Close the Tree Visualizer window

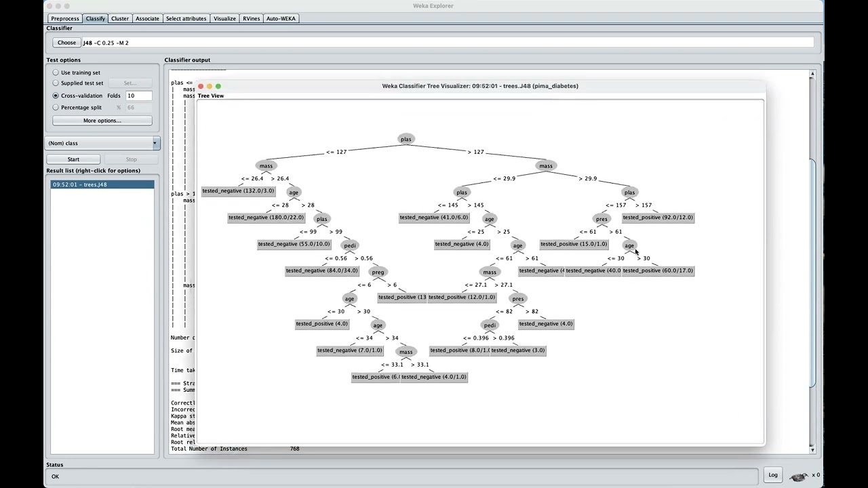201,86
